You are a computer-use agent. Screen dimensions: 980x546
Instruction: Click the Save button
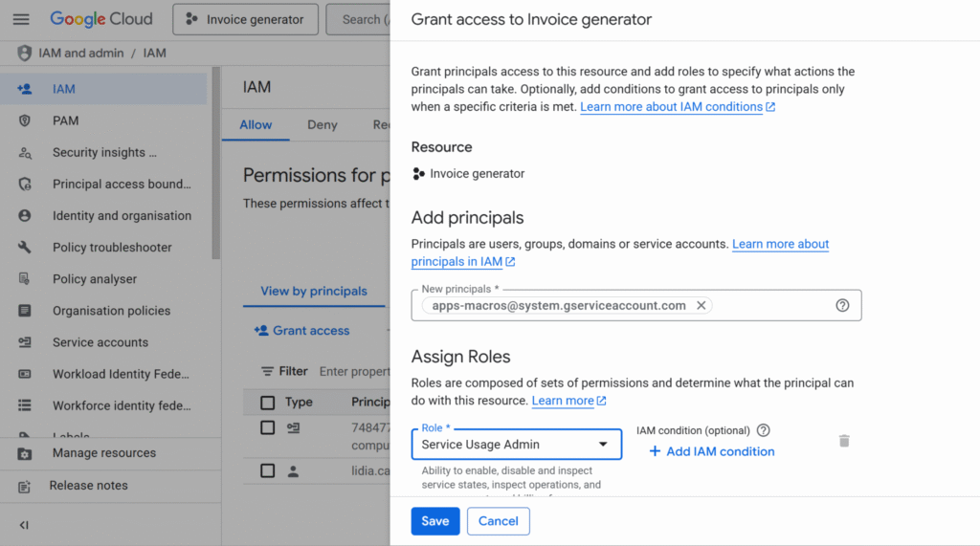435,521
